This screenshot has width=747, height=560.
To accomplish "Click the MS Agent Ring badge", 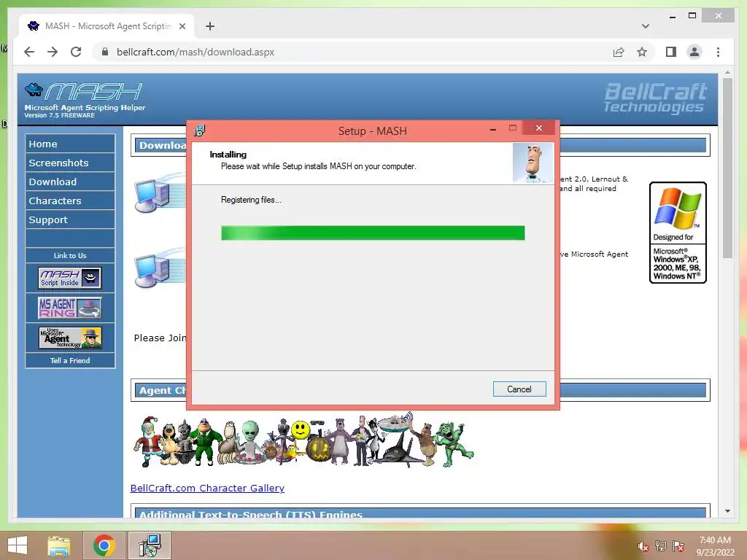I will click(x=70, y=308).
